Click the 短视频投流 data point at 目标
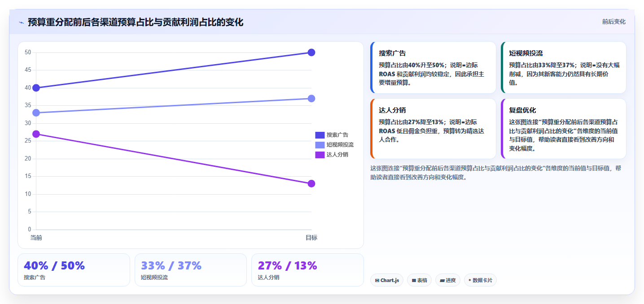The image size is (644, 304). coord(311,99)
